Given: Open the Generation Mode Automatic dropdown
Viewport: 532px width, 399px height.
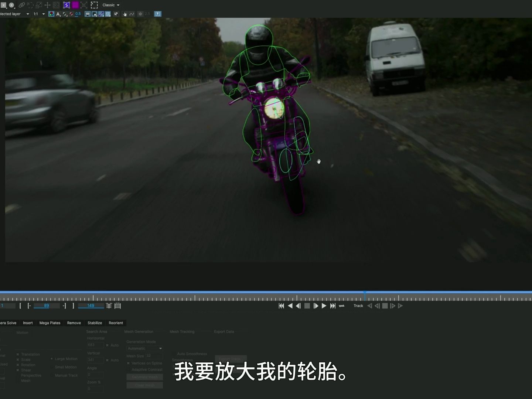Looking at the screenshot, I should [x=145, y=348].
